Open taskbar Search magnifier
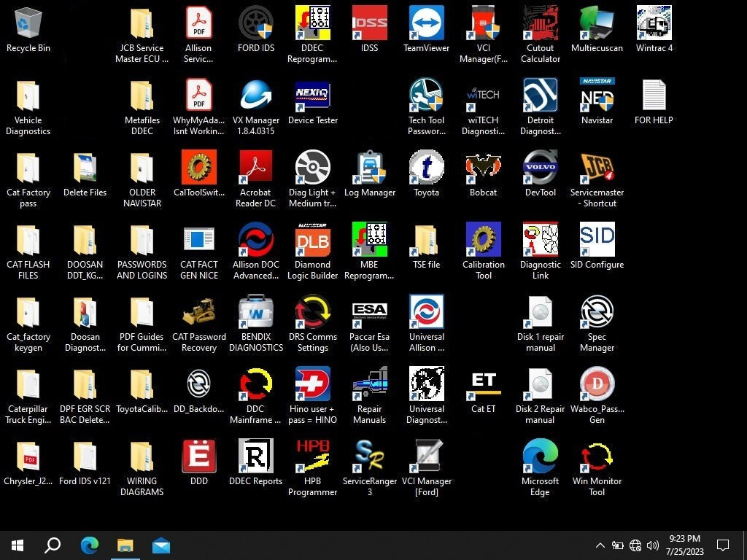Image resolution: width=747 pixels, height=560 pixels. pyautogui.click(x=53, y=545)
